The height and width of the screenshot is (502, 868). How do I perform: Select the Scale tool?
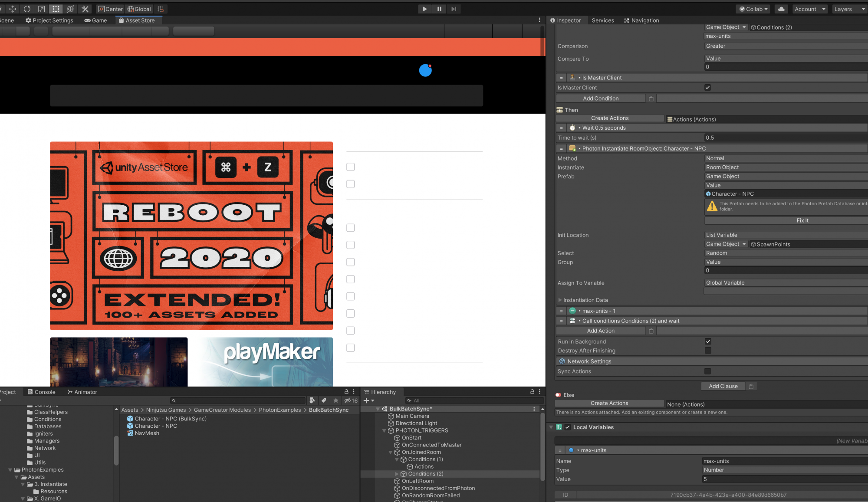(x=41, y=9)
